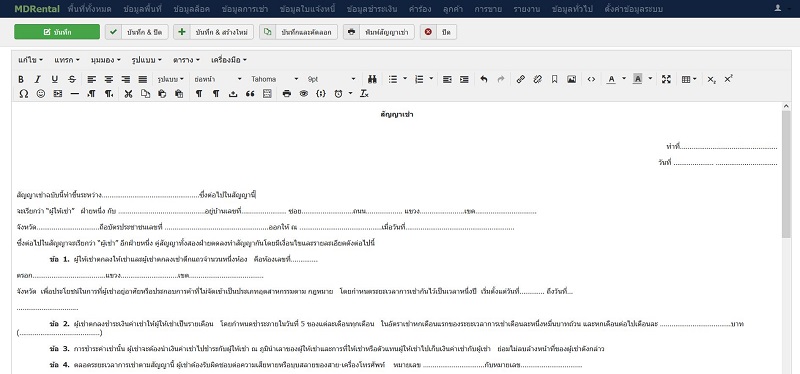Center align the text
Screen dimensions: 800x374
(x=109, y=79)
